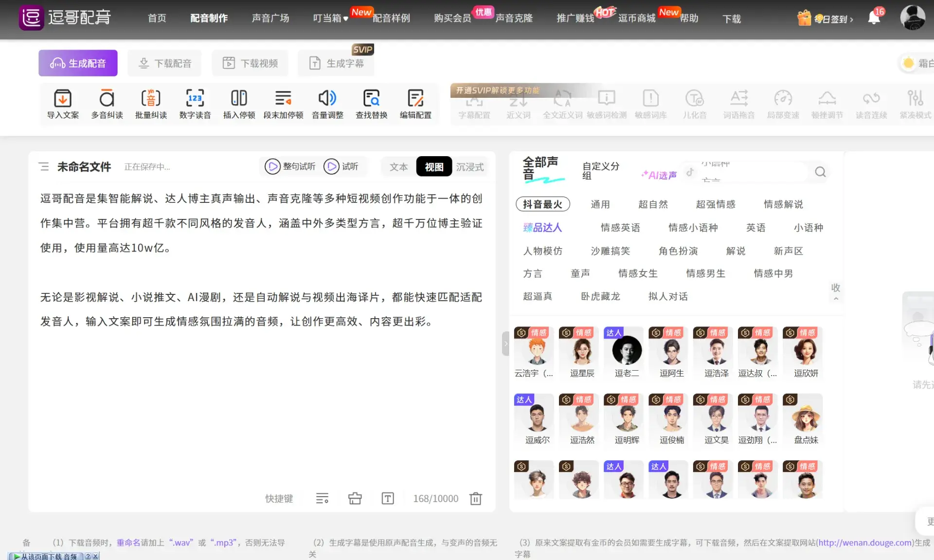
Task: Click the notification bell icon
Action: coord(874,18)
